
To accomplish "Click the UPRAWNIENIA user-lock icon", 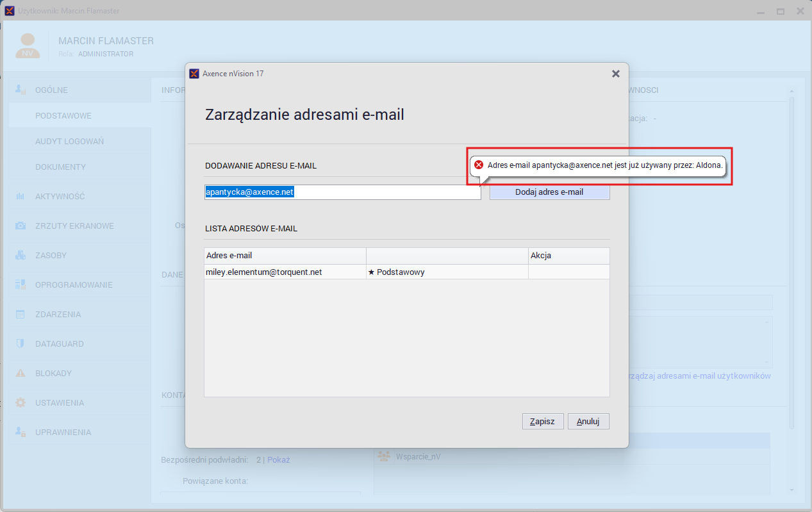I will (x=21, y=432).
